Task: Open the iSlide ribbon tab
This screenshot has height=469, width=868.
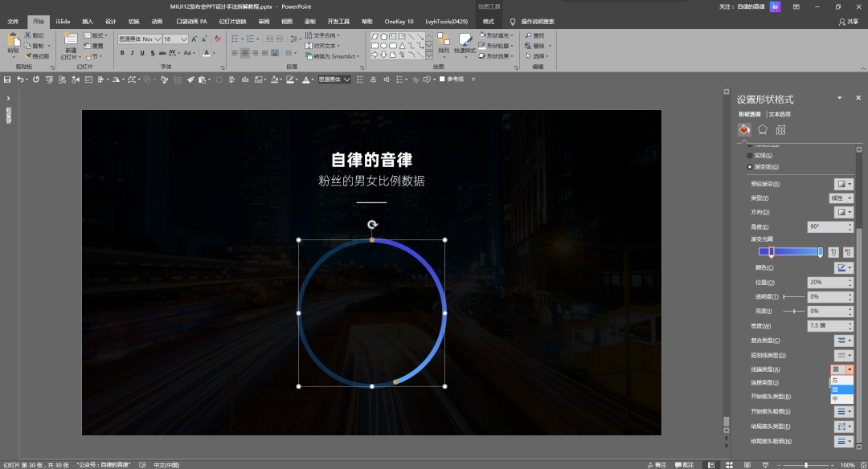Action: click(x=62, y=22)
